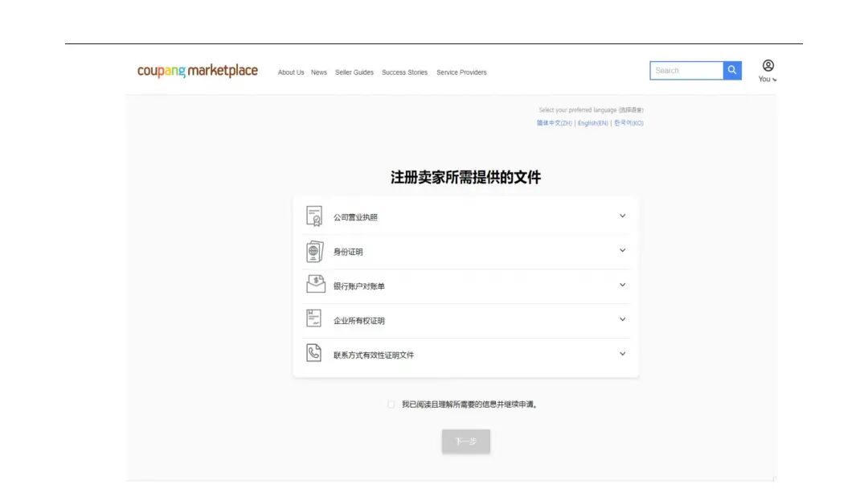Viewport: 868px width, 489px height.
Task: Switch language to English(EN)
Action: [x=592, y=122]
